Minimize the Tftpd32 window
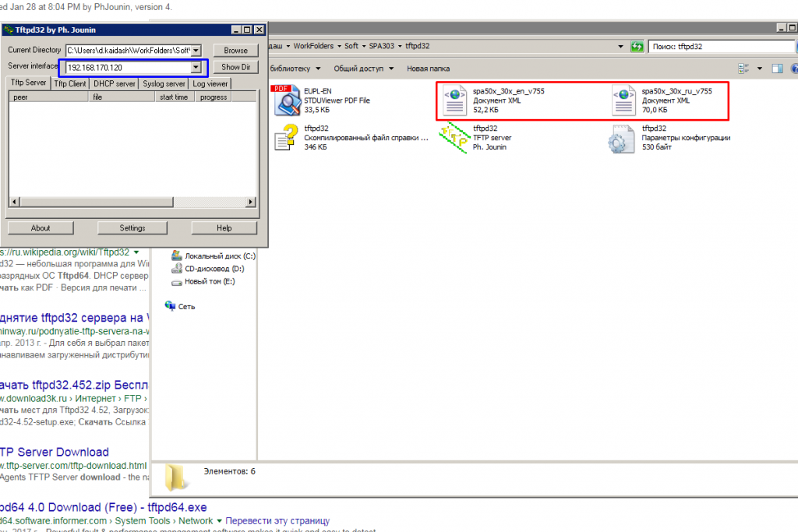This screenshot has width=798, height=532. (x=236, y=30)
